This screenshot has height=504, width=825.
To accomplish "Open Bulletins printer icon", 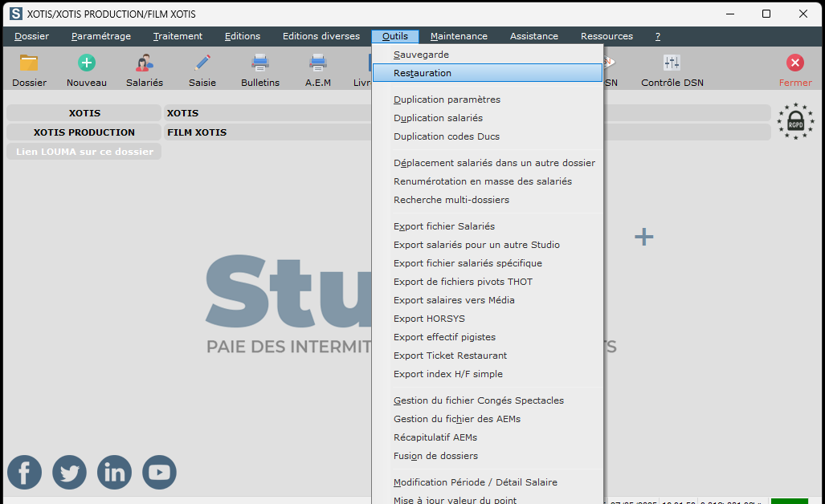I will (260, 63).
